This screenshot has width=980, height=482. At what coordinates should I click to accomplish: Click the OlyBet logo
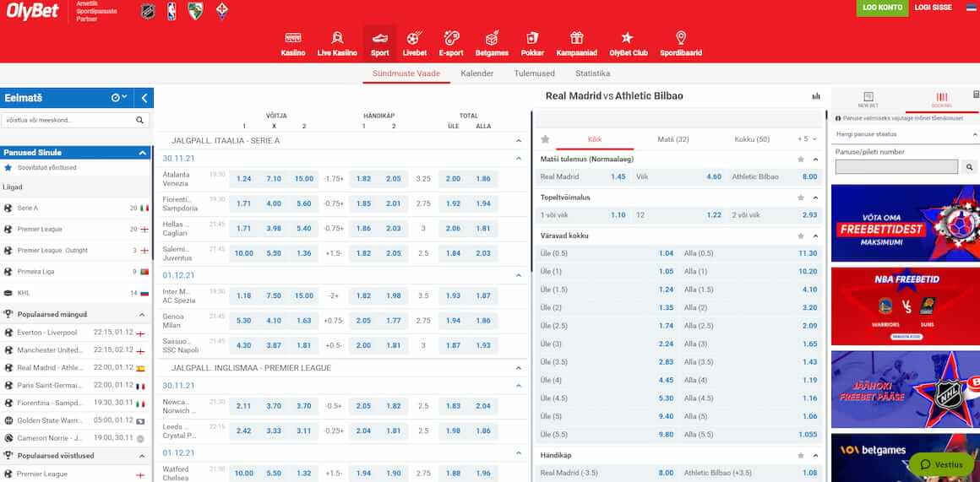tap(32, 10)
